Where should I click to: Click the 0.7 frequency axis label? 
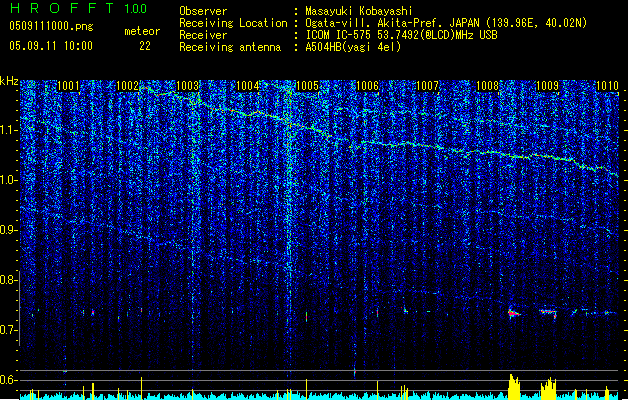(8, 330)
